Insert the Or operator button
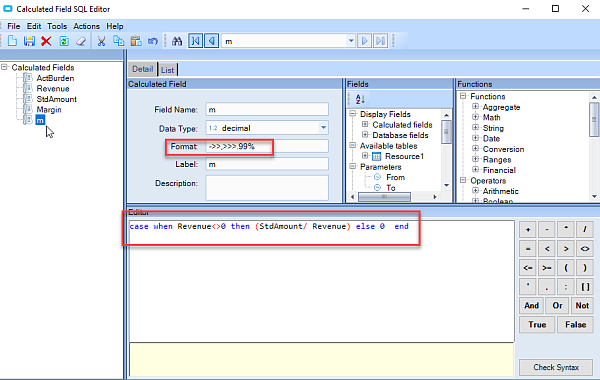Image resolution: width=600 pixels, height=380 pixels. (x=557, y=305)
